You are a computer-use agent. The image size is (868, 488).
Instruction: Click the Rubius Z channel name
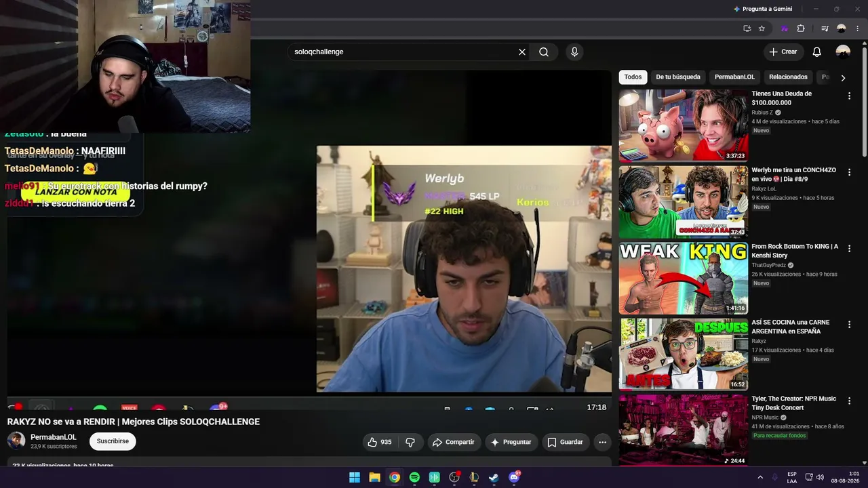[x=762, y=113]
